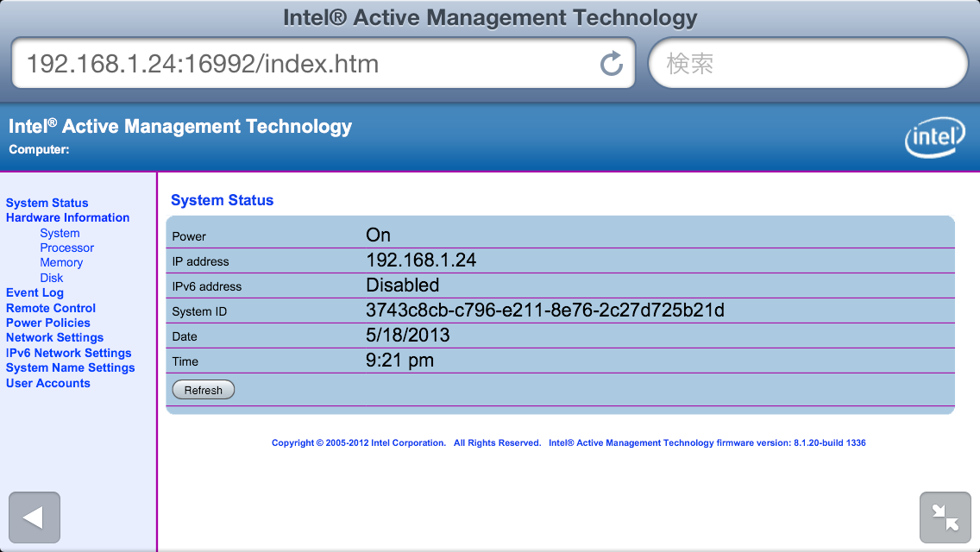
Task: Go back using the left arrow button
Action: 35,517
